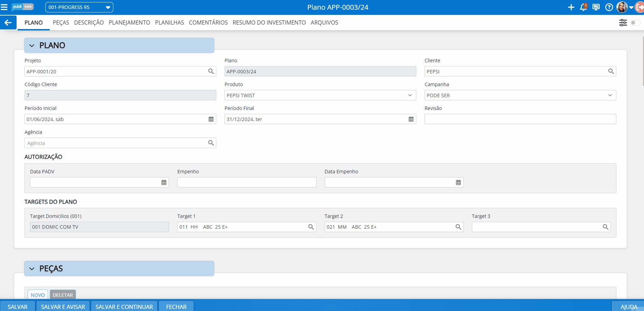644x311 pixels.
Task: Open the COMENTÁRIOS tab
Action: click(208, 22)
